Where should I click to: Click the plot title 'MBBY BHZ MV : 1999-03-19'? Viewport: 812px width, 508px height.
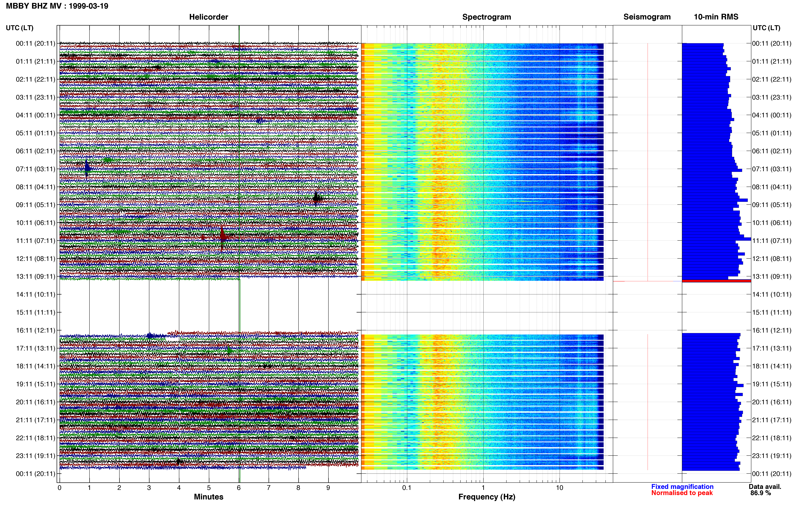(x=57, y=6)
